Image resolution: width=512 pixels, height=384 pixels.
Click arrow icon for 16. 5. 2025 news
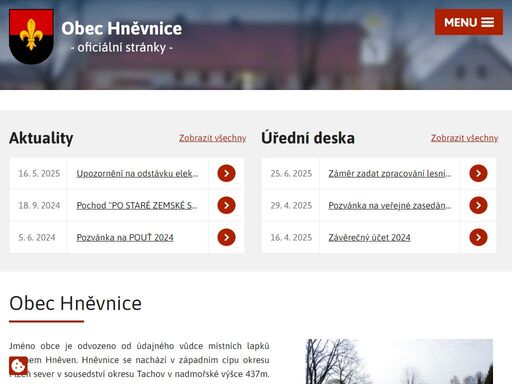[226, 173]
